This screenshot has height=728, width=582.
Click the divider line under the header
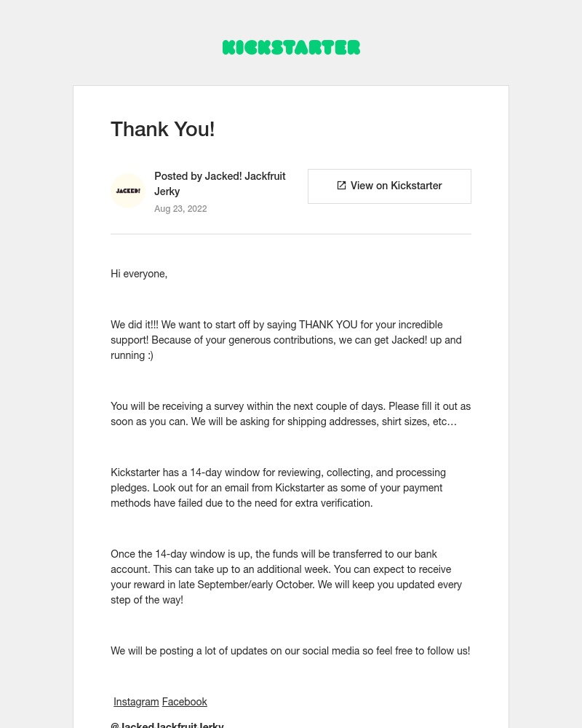point(291,234)
